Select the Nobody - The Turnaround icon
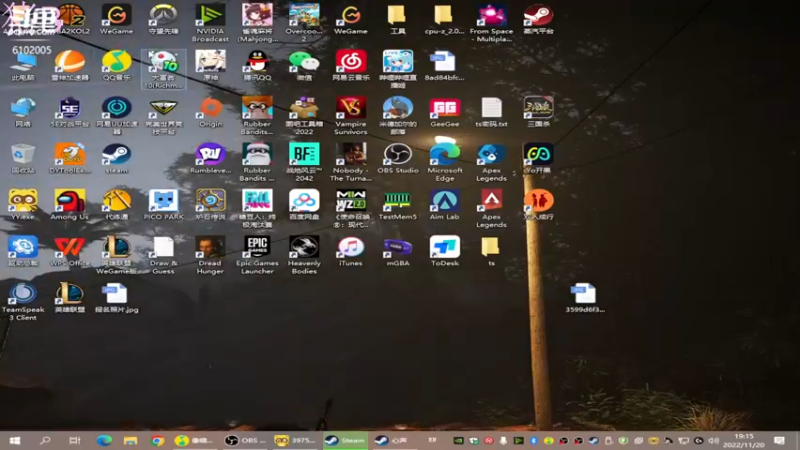The height and width of the screenshot is (450, 800). point(351,162)
